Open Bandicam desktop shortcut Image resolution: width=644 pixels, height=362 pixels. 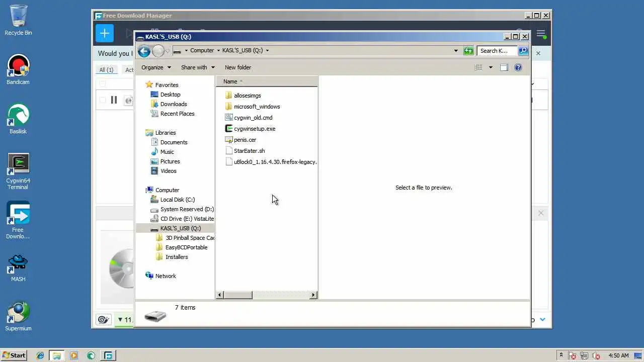(x=18, y=69)
